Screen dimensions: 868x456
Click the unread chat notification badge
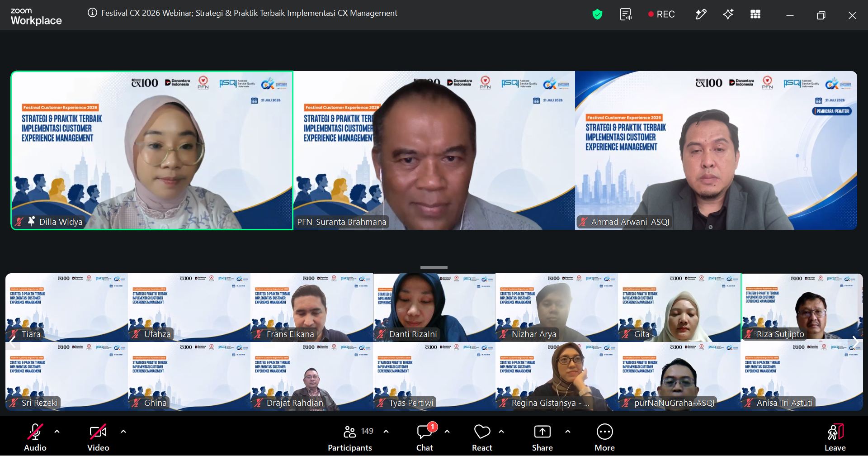coord(432,427)
